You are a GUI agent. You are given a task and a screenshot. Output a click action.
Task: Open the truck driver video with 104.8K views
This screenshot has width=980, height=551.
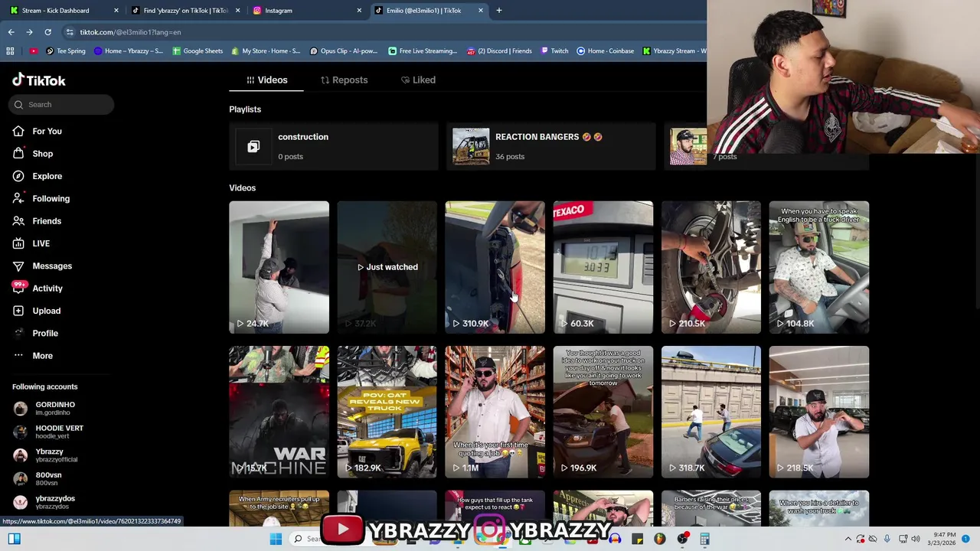coord(818,267)
